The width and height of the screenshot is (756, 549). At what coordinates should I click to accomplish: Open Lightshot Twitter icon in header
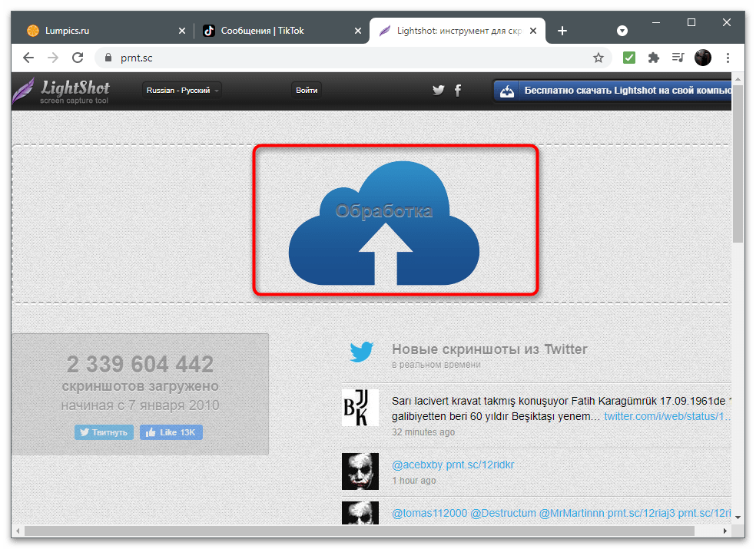point(438,90)
